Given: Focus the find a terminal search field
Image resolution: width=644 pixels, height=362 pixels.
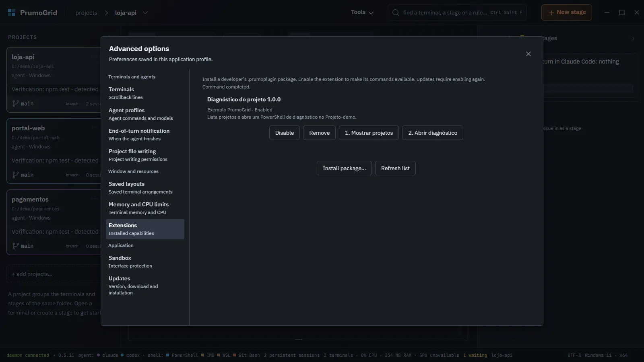Looking at the screenshot, I should 457,12.
